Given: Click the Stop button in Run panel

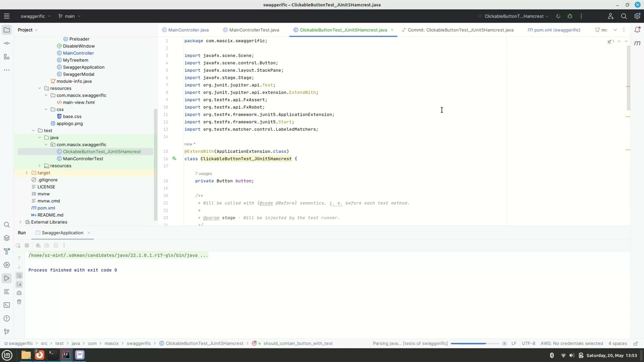Looking at the screenshot, I should (x=27, y=245).
